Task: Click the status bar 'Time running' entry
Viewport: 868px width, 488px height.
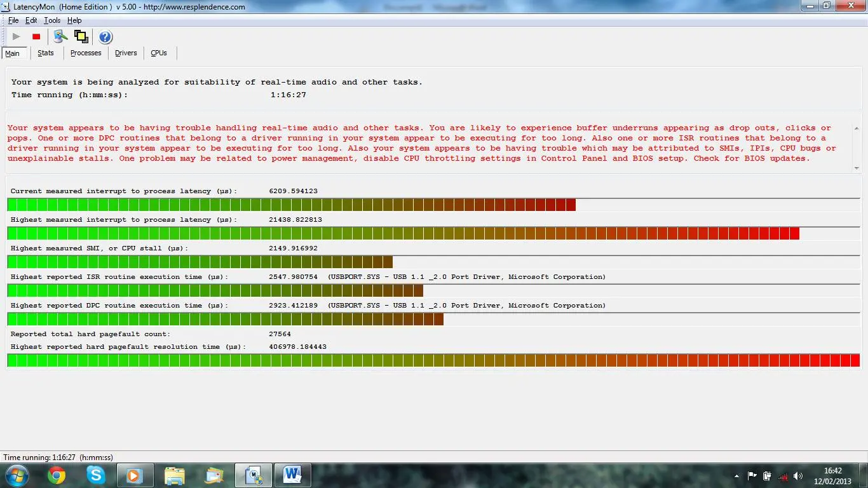Action: click(58, 457)
